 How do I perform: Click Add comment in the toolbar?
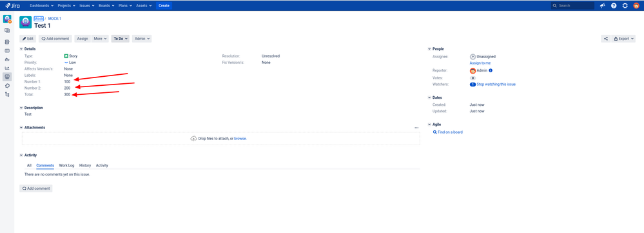[x=55, y=39]
